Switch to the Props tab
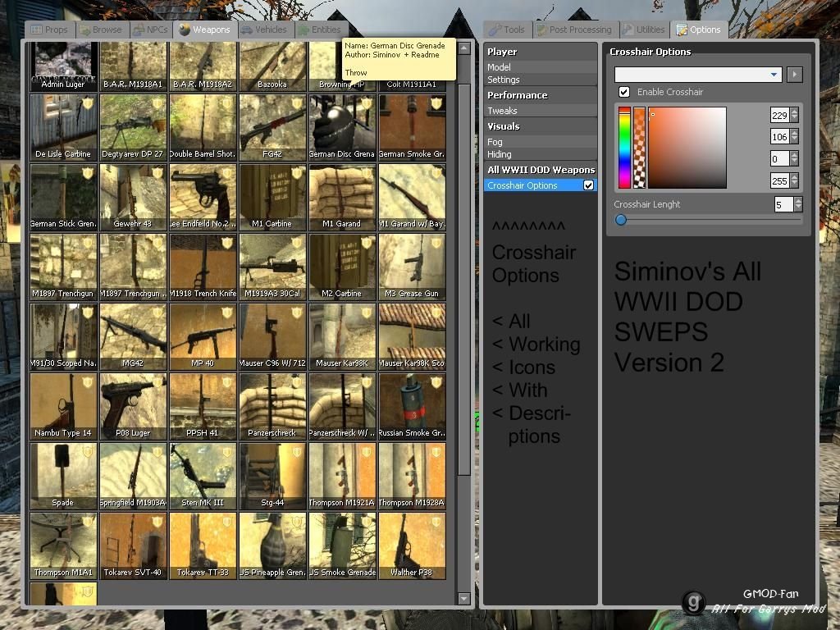The height and width of the screenshot is (630, 840). [x=50, y=30]
